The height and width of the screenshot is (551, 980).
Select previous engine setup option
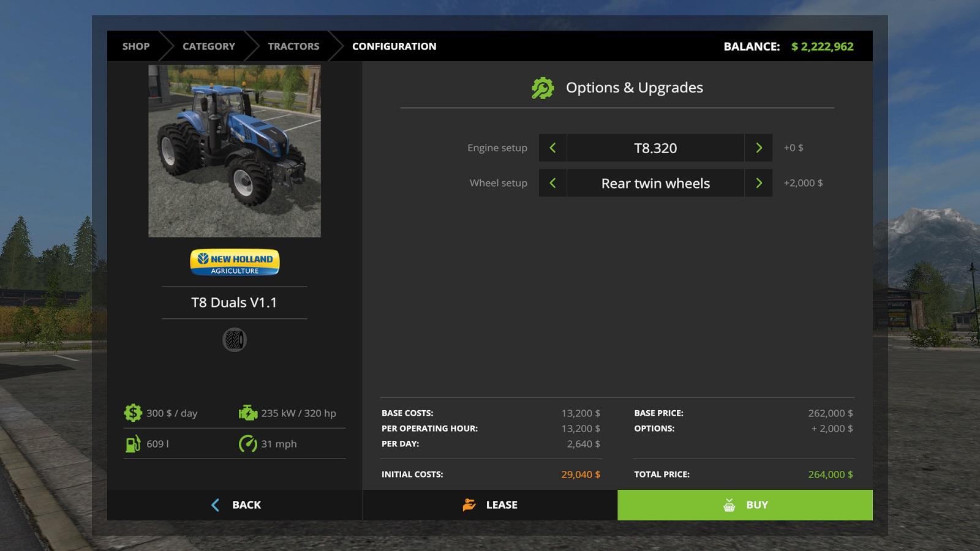coord(552,148)
